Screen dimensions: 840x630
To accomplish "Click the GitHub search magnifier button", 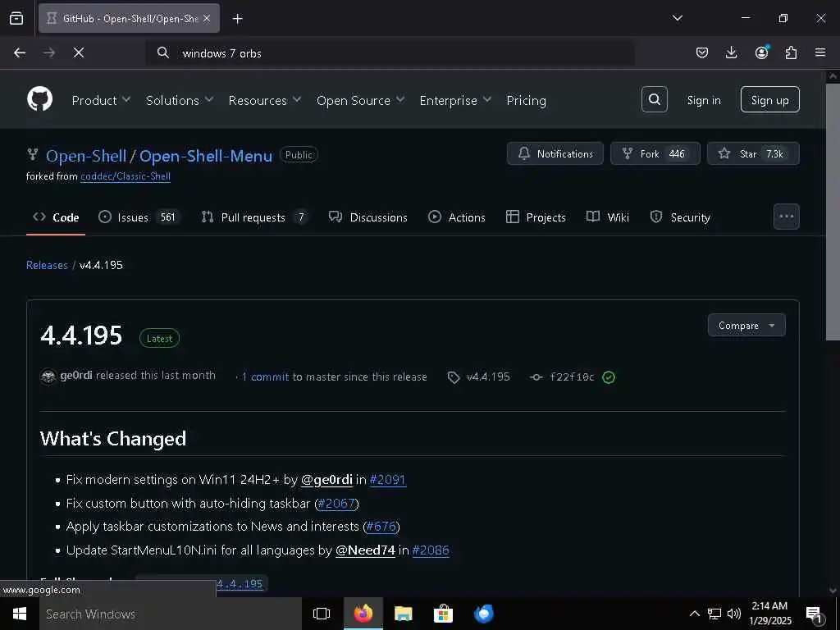I will pos(654,99).
